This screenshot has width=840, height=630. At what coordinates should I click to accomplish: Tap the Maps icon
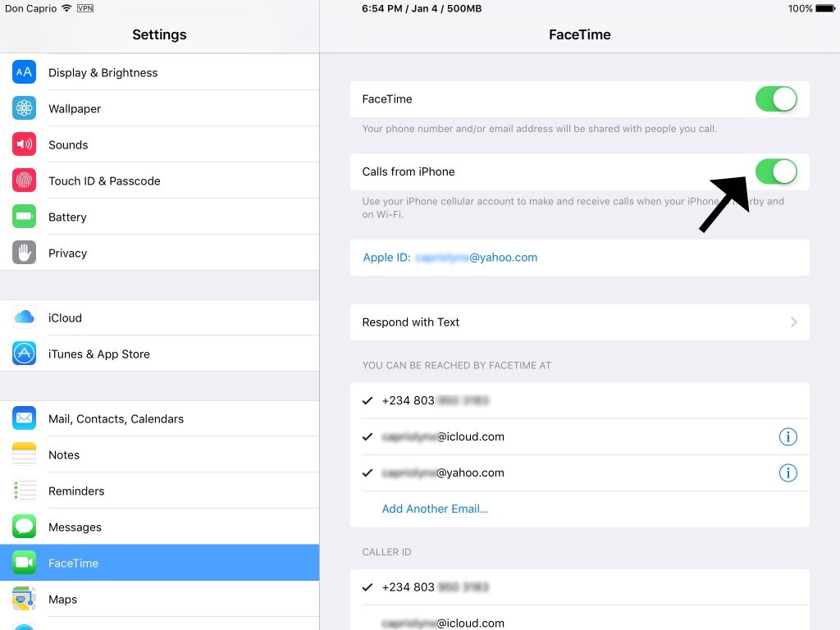(x=24, y=599)
